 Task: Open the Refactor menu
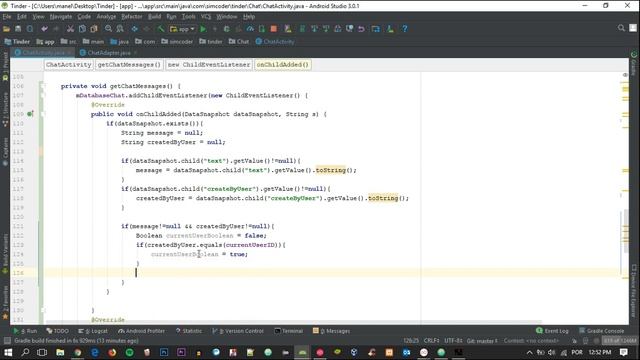[131, 17]
